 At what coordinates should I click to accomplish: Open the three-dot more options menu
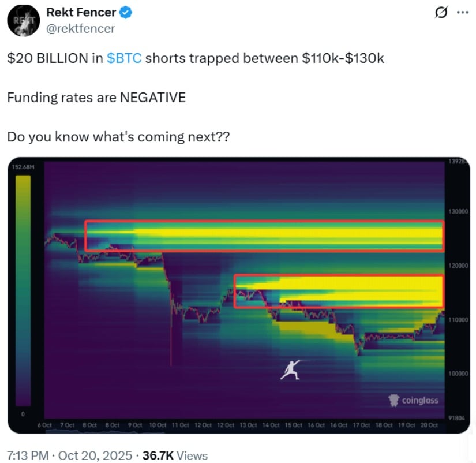[463, 13]
